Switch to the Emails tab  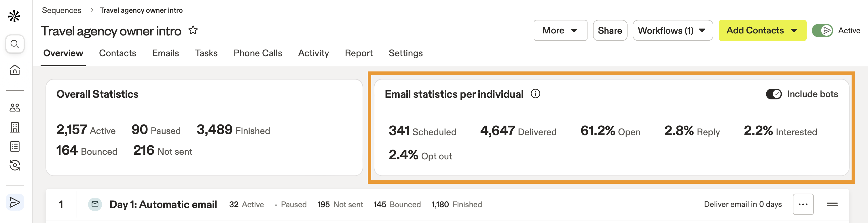click(165, 53)
